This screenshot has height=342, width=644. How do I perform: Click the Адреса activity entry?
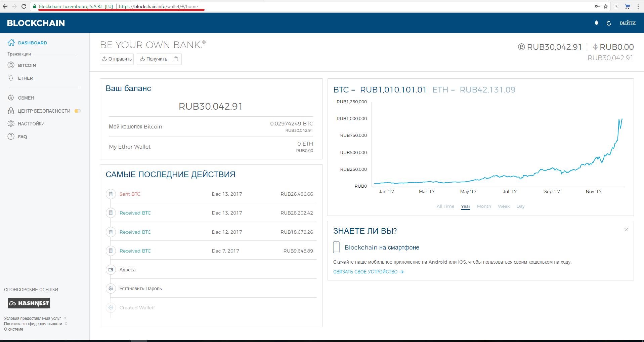(127, 270)
